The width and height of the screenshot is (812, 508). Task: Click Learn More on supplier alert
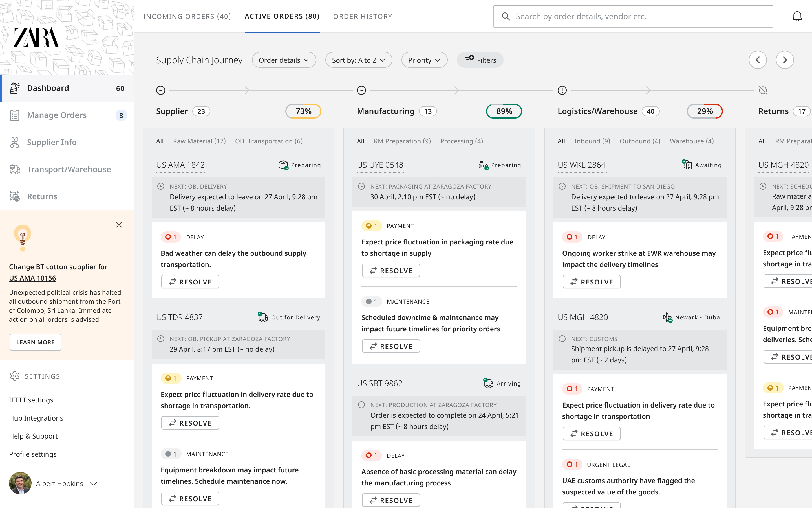(35, 342)
